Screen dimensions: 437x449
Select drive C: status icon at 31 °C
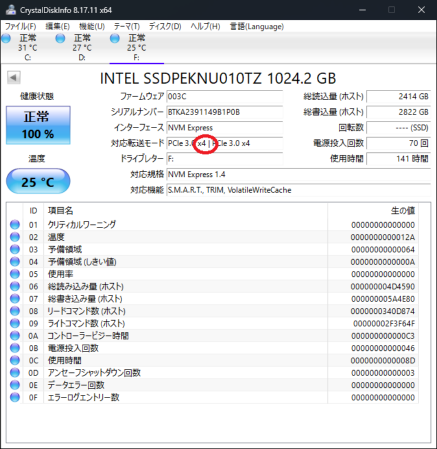click(6, 39)
